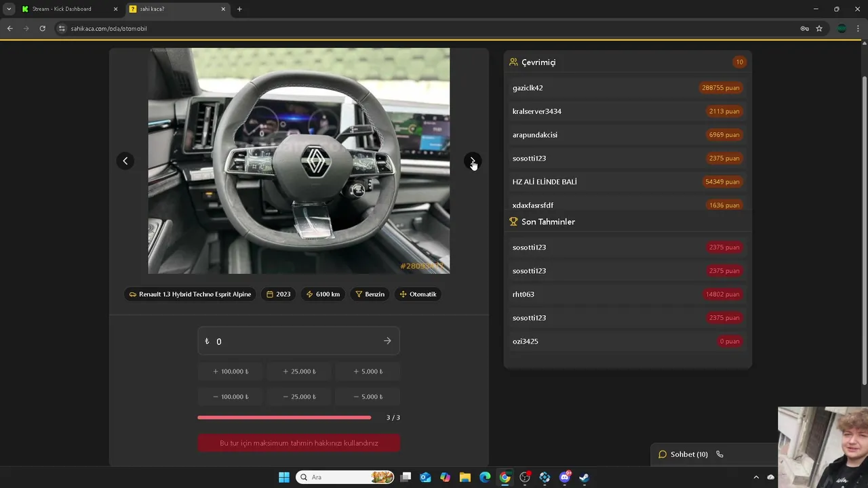Image resolution: width=868 pixels, height=488 pixels.
Task: Click the streamer webcam overlay
Action: point(823,447)
